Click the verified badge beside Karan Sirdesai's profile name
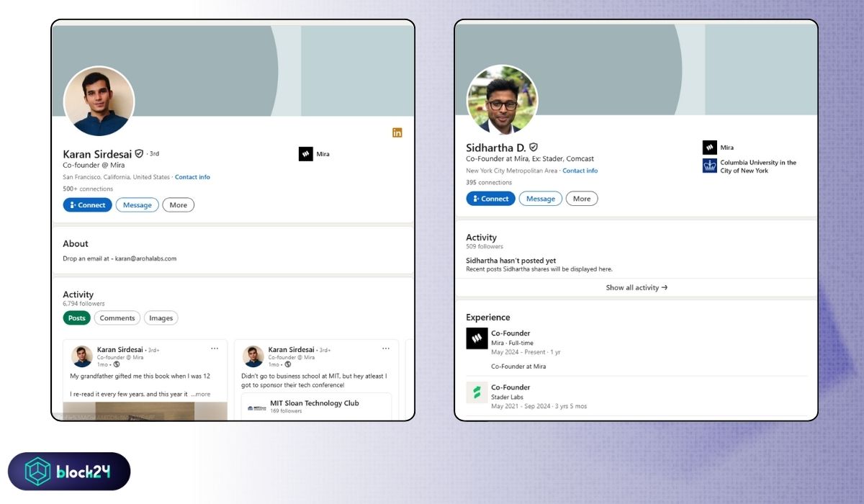This screenshot has width=864, height=504. tap(139, 154)
